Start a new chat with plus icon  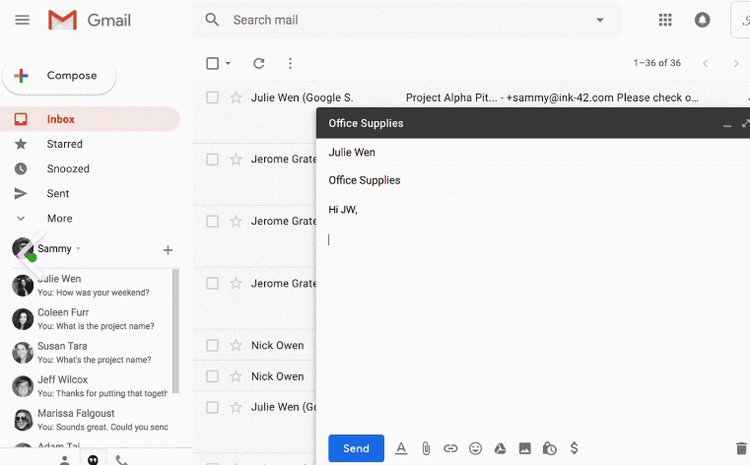click(x=167, y=250)
